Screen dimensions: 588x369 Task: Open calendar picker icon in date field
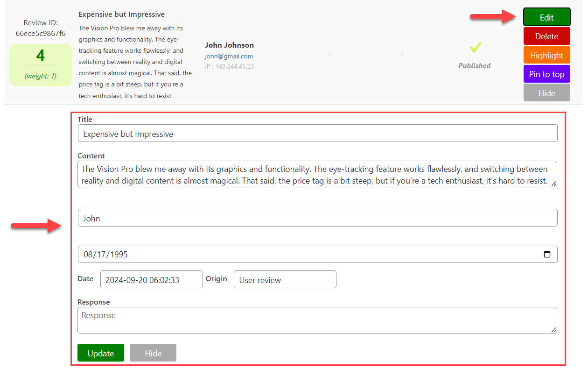[547, 255]
